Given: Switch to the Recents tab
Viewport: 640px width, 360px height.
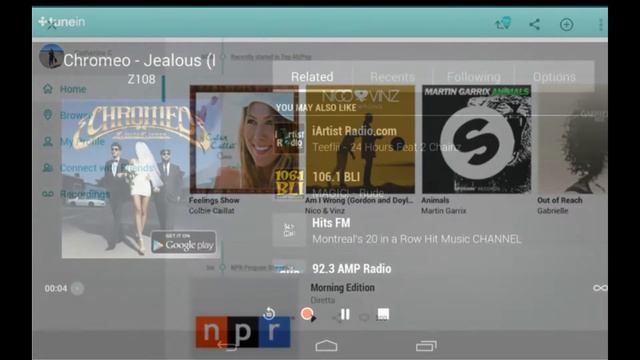Looking at the screenshot, I should (x=392, y=77).
